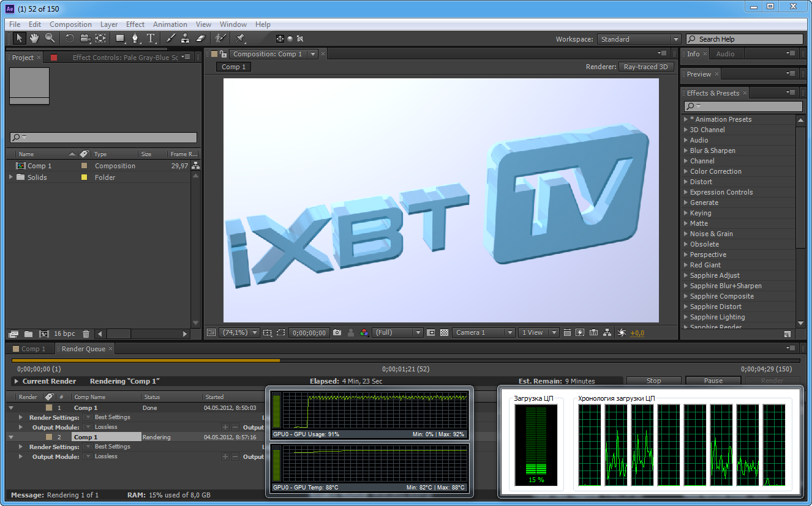The height and width of the screenshot is (506, 812).
Task: Add an output module with the plus button for render item 1
Action: [x=225, y=427]
